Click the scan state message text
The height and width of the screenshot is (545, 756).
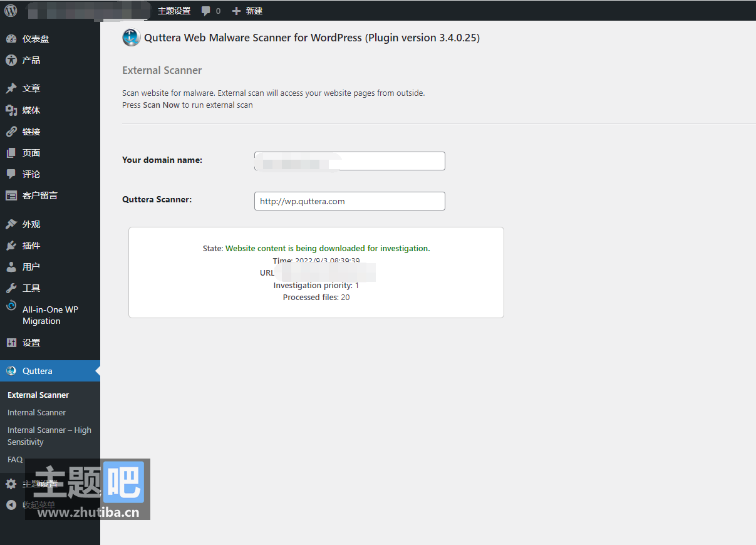328,249
